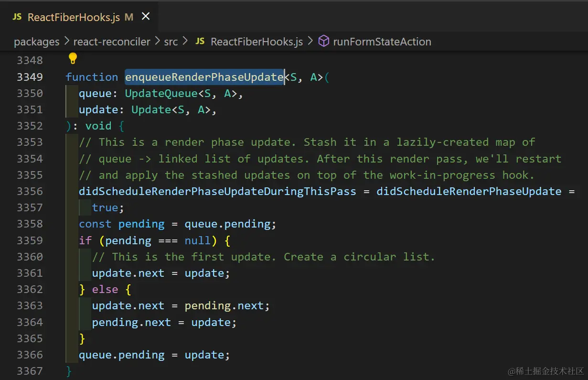The width and height of the screenshot is (588, 380).
Task: Click 'queue.pending = update' on line 3366
Action: tap(151, 355)
